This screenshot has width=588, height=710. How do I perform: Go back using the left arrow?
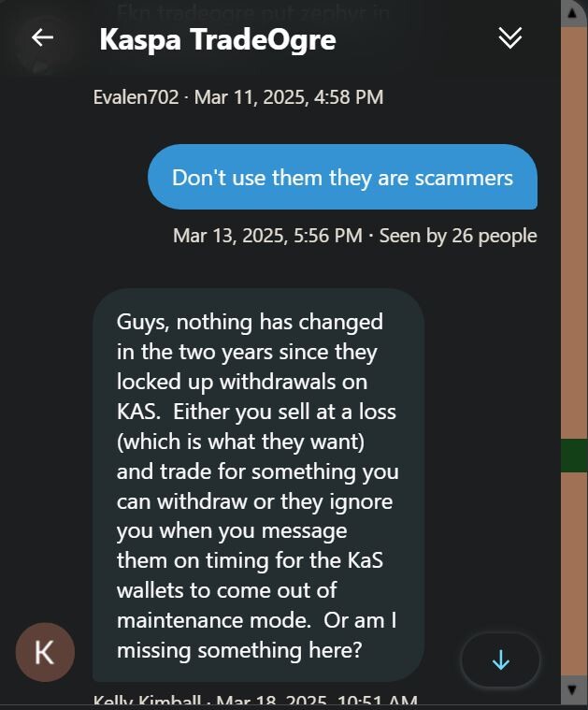pyautogui.click(x=43, y=37)
